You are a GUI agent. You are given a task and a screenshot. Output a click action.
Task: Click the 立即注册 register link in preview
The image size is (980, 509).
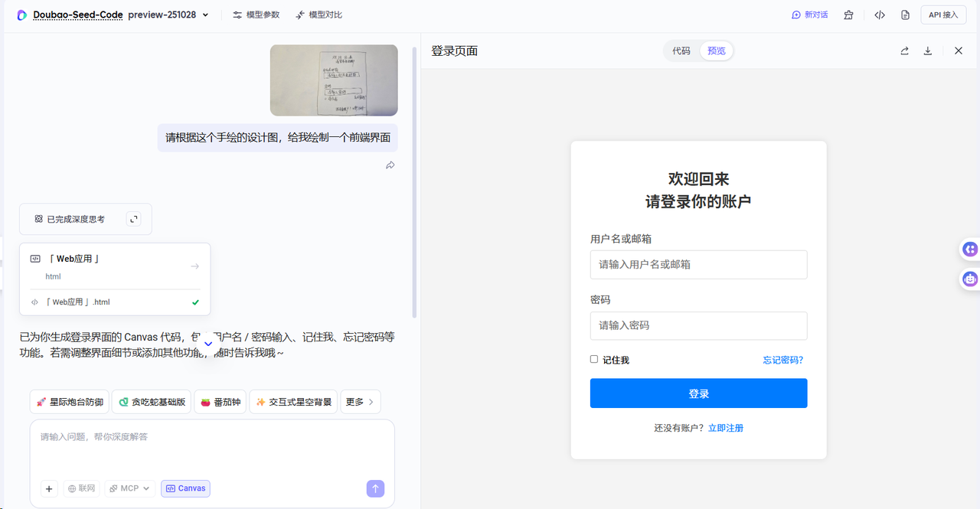(x=725, y=428)
